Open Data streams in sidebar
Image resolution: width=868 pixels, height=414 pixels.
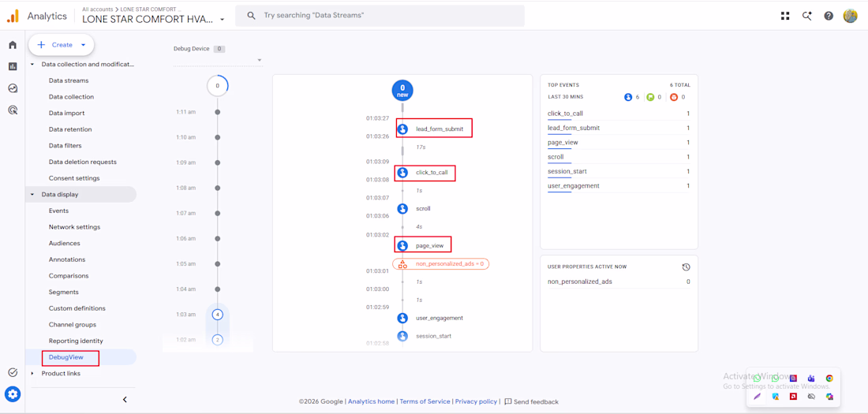coord(69,80)
